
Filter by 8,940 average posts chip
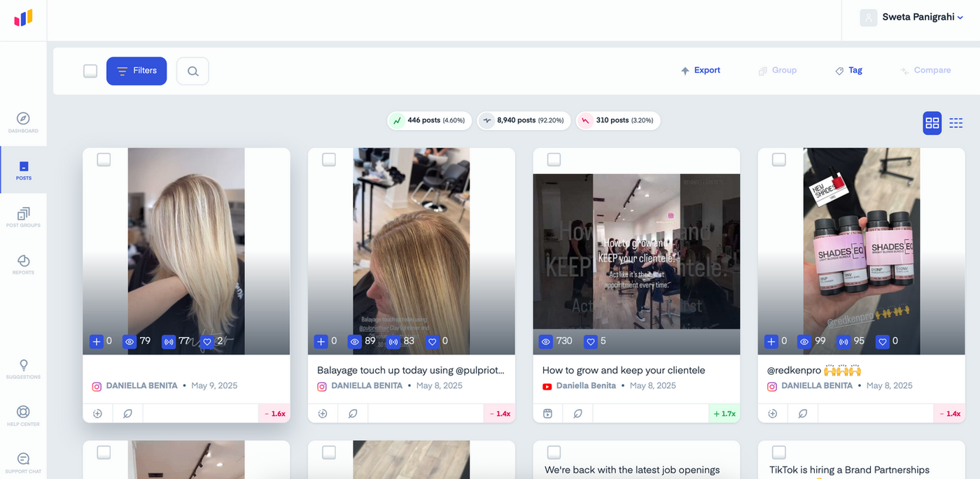coord(524,120)
